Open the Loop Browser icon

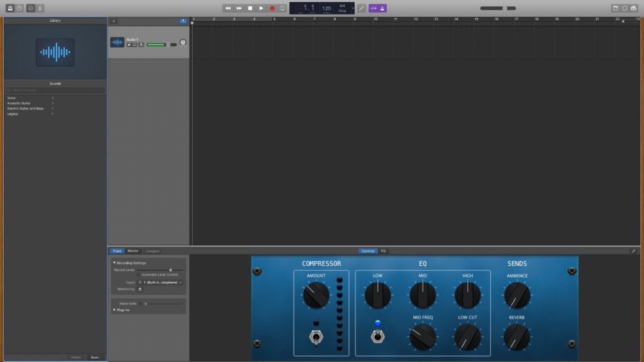point(625,8)
